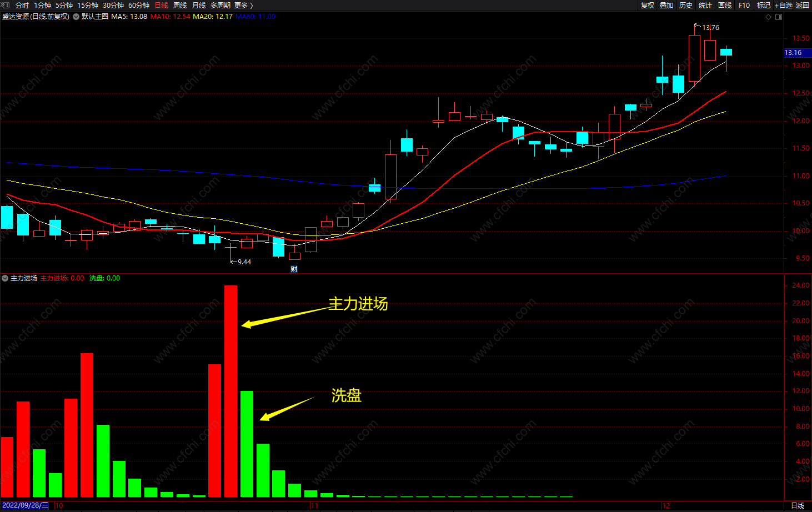The width and height of the screenshot is (812, 512).
Task: Expand the 主力进场 indicator dropdown arrow
Action: click(5, 278)
